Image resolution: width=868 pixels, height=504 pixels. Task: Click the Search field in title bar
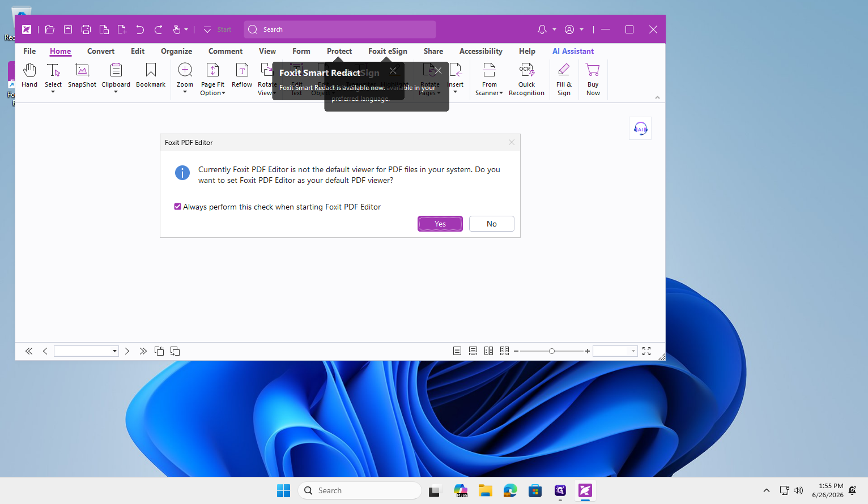click(340, 29)
